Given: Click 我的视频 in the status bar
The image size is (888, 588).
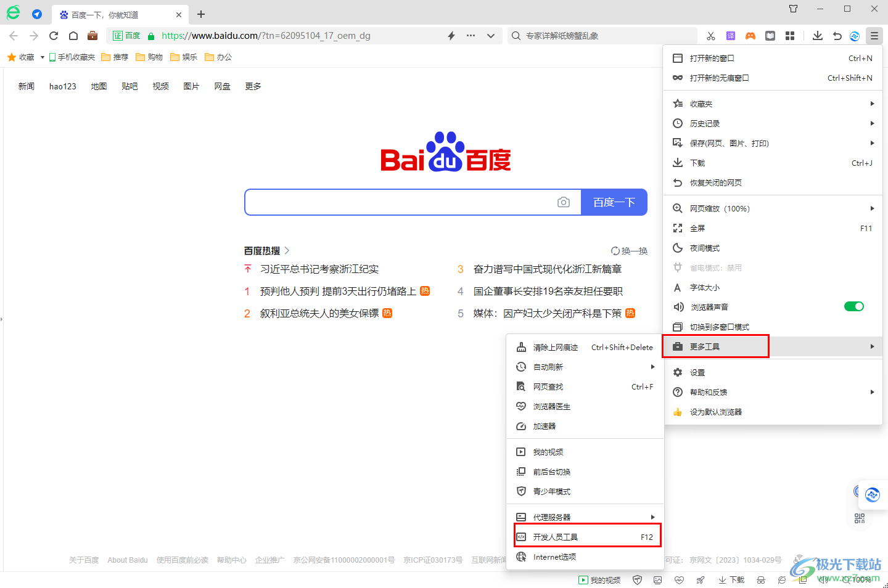Looking at the screenshot, I should (600, 580).
